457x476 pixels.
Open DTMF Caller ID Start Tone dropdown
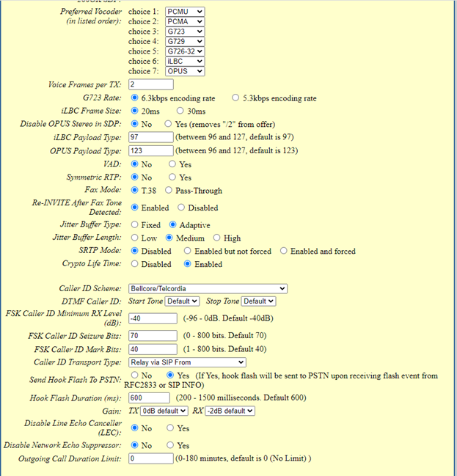tap(182, 301)
